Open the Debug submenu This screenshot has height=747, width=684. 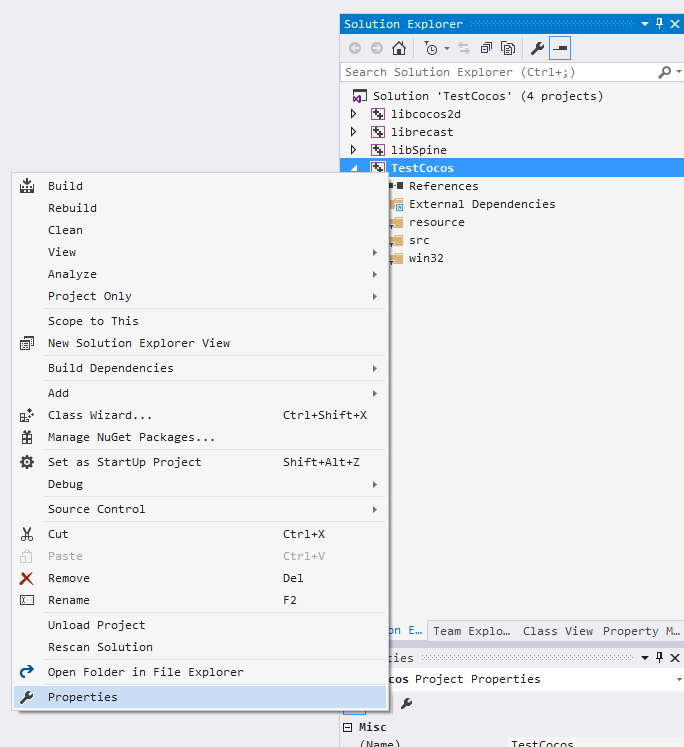click(200, 484)
